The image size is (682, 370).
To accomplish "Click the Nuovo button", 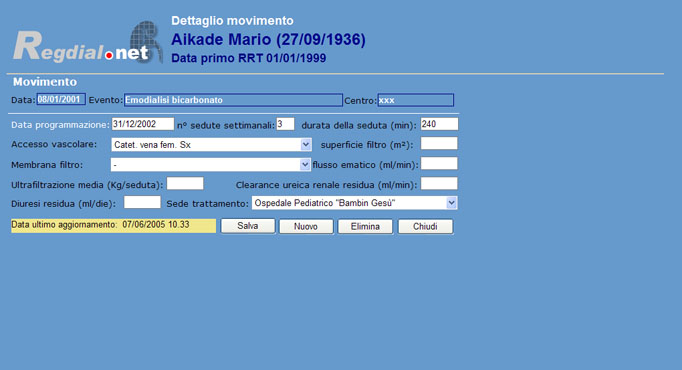I will 306,227.
